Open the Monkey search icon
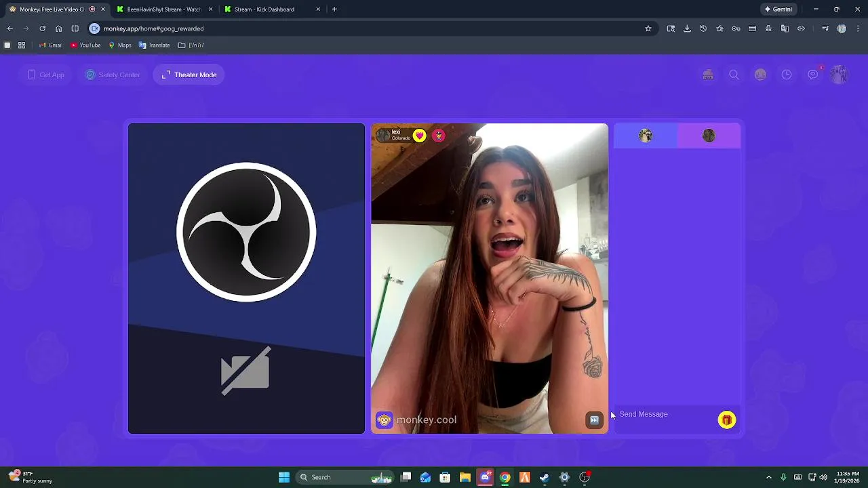868x488 pixels. click(x=734, y=75)
